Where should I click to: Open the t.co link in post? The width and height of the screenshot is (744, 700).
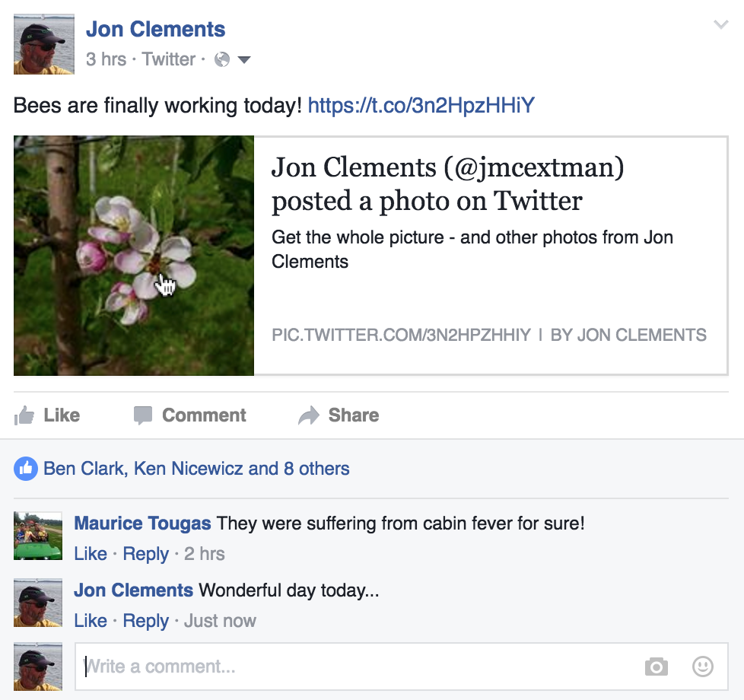point(421,105)
